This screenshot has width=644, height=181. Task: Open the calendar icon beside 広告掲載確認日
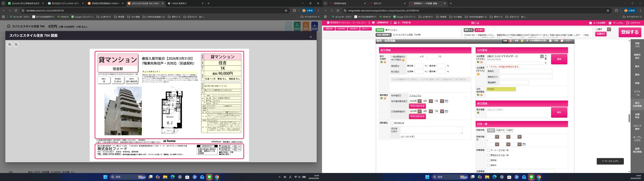[x=446, y=111]
